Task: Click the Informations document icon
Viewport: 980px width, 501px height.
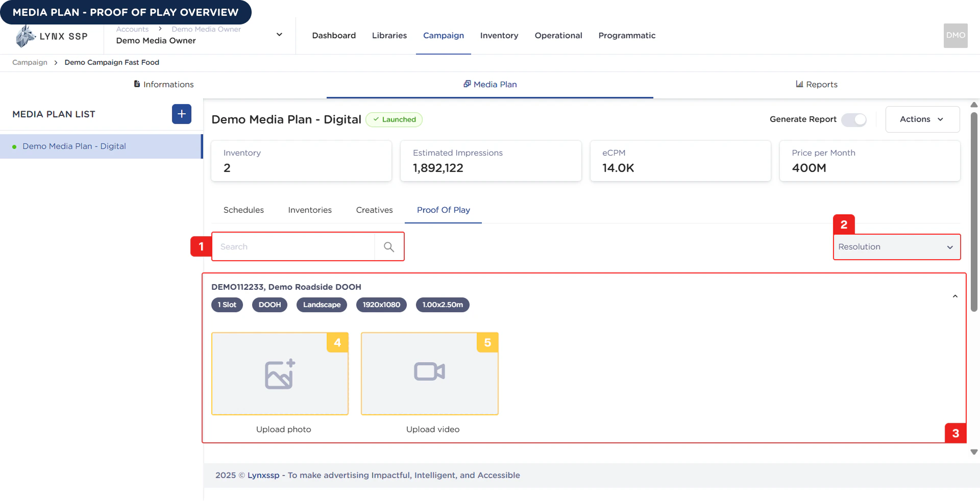Action: pos(137,84)
